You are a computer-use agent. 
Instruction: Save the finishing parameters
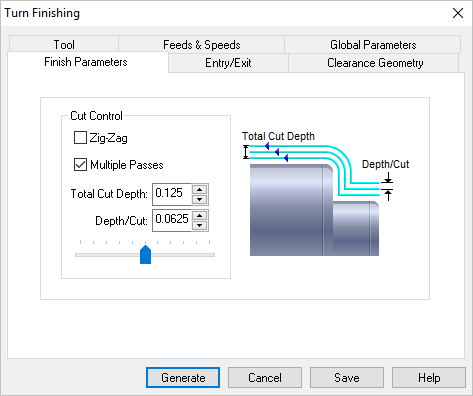(x=347, y=378)
